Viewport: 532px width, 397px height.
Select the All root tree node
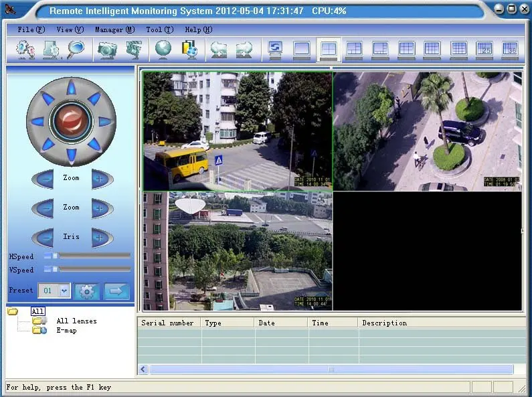37,311
